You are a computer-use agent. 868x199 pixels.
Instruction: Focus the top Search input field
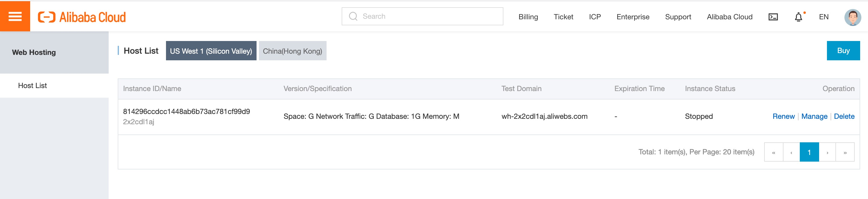(x=422, y=16)
